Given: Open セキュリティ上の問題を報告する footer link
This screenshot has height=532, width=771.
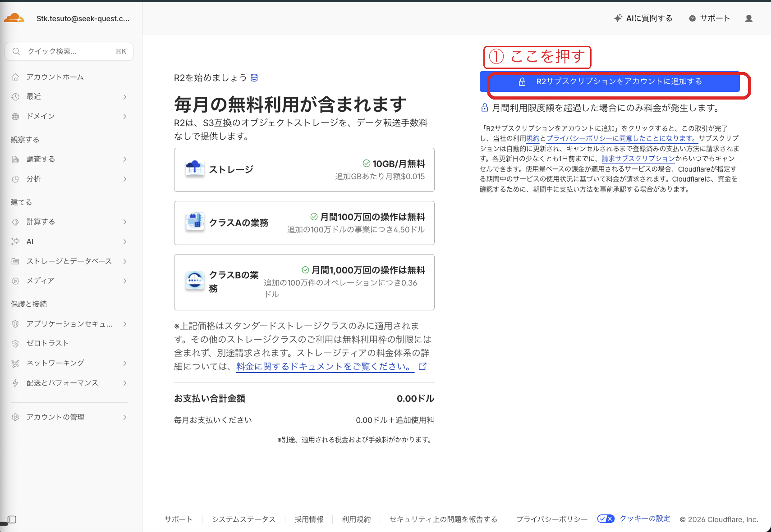Looking at the screenshot, I should click(444, 519).
